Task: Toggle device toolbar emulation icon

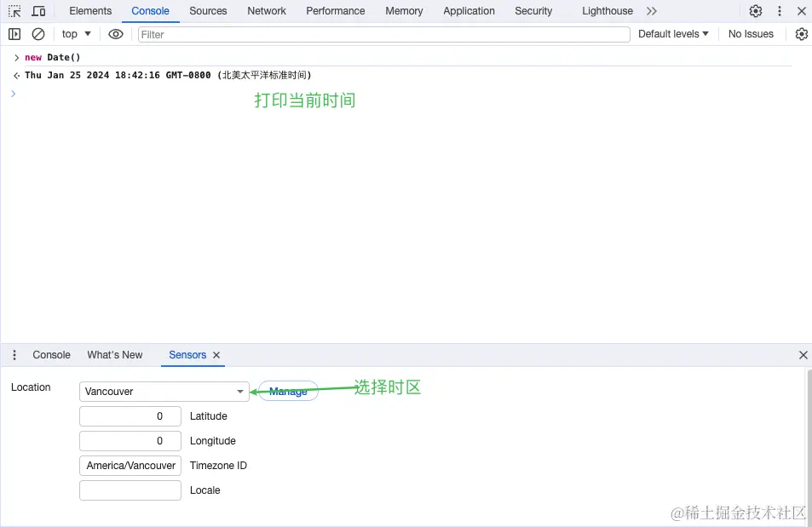Action: pyautogui.click(x=39, y=11)
